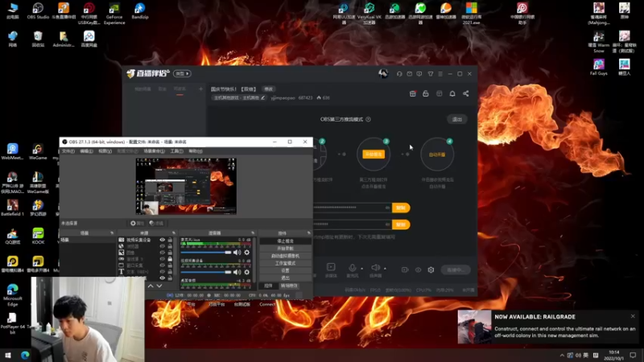Image resolution: width=644 pixels, height=362 pixels.
Task: Click the speaker icon in 直播伴侣 bottom bar
Action: point(375,268)
